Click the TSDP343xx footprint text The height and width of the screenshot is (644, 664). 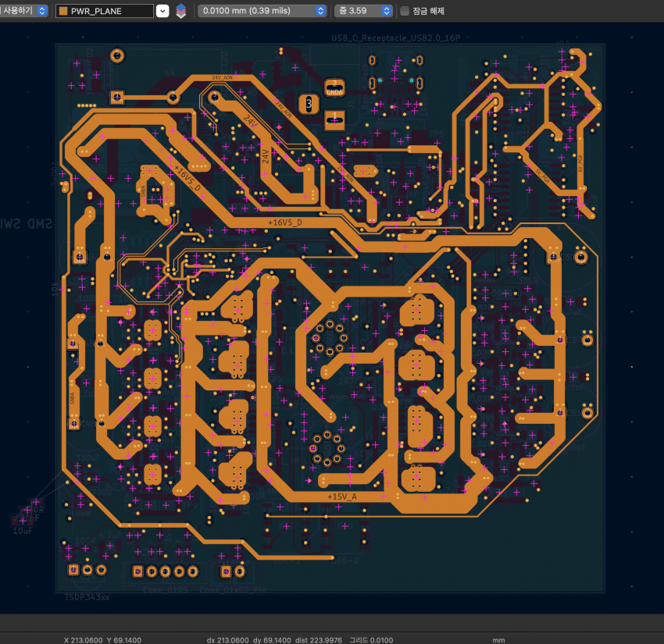(x=87, y=597)
